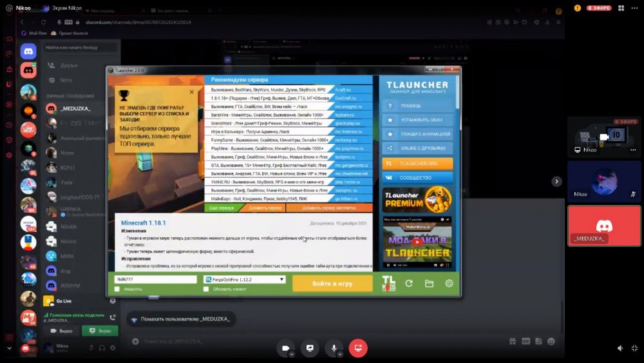
Task: Click the refresh icon in TLauncher
Action: (409, 283)
